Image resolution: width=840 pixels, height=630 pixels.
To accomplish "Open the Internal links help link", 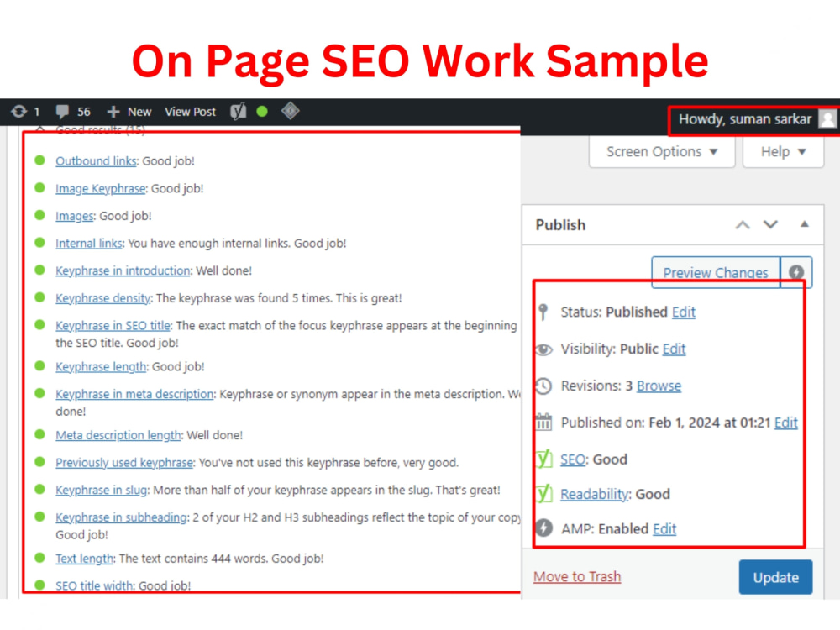I will [x=89, y=244].
